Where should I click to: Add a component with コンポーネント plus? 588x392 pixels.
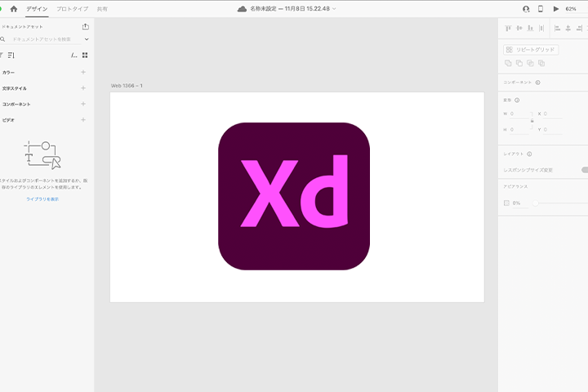pyautogui.click(x=83, y=104)
